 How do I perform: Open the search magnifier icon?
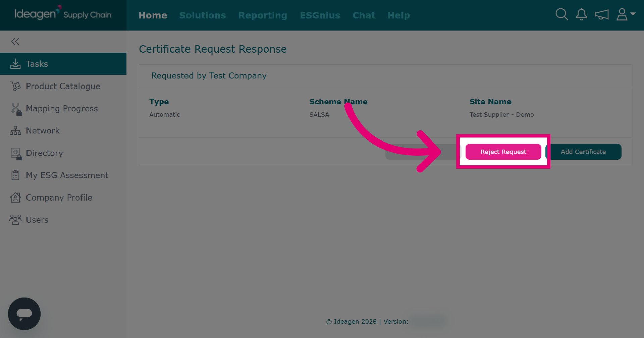[x=561, y=14]
